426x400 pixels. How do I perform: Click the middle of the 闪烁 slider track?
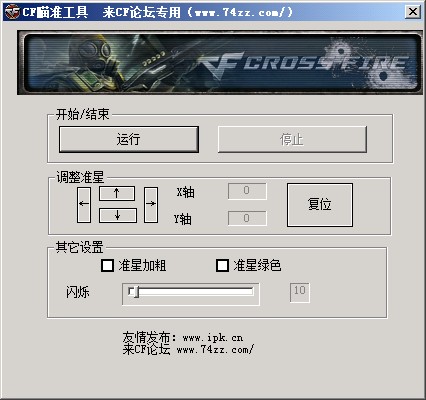click(191, 292)
